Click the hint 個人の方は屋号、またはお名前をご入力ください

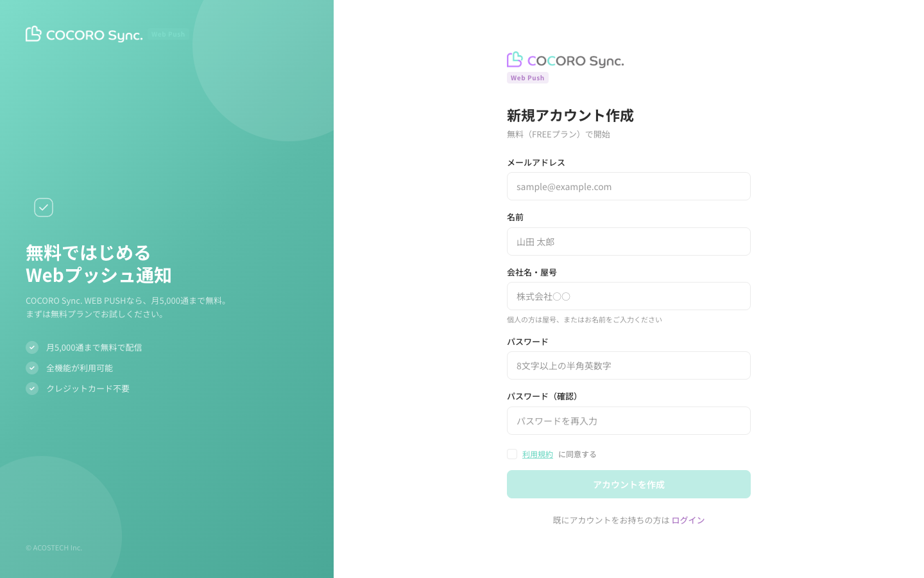coord(585,320)
